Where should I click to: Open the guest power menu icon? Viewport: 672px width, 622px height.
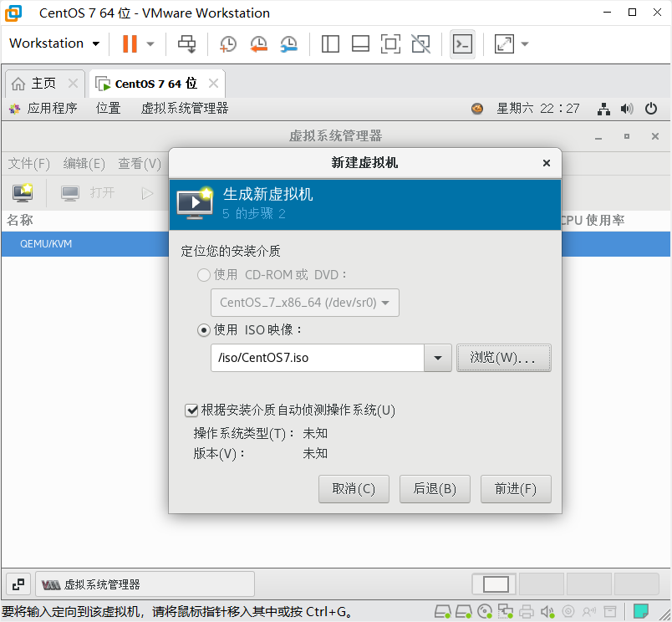tap(651, 109)
